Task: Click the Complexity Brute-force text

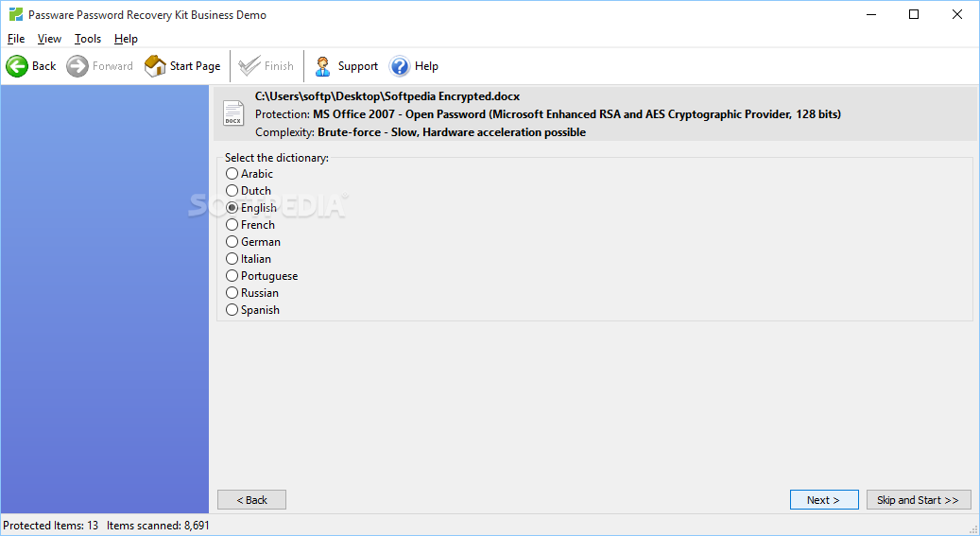Action: [421, 132]
